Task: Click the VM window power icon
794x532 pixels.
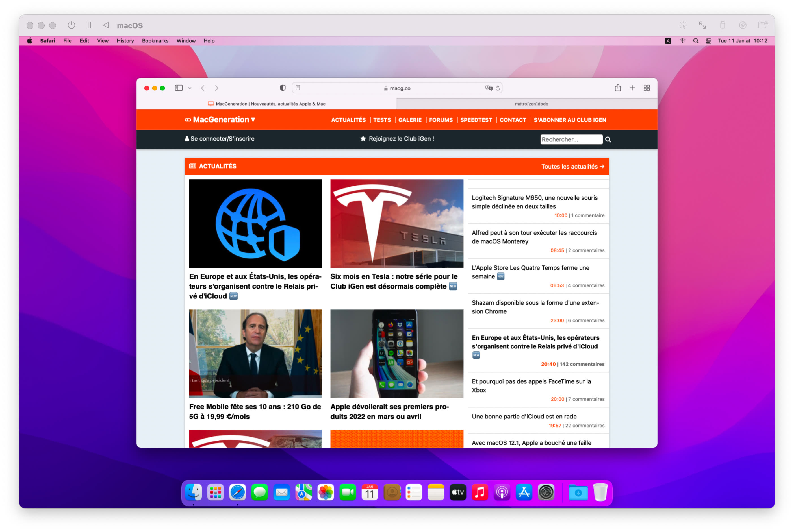Action: [x=71, y=25]
